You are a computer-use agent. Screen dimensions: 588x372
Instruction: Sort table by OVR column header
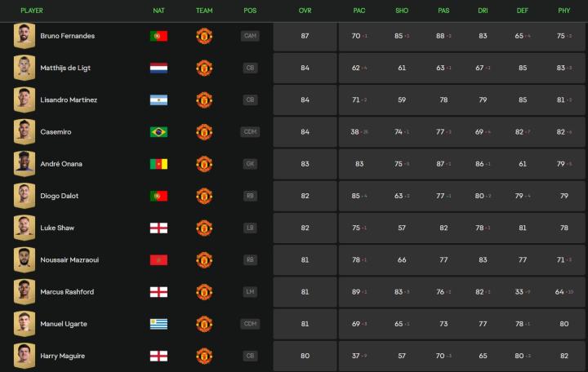pyautogui.click(x=305, y=11)
